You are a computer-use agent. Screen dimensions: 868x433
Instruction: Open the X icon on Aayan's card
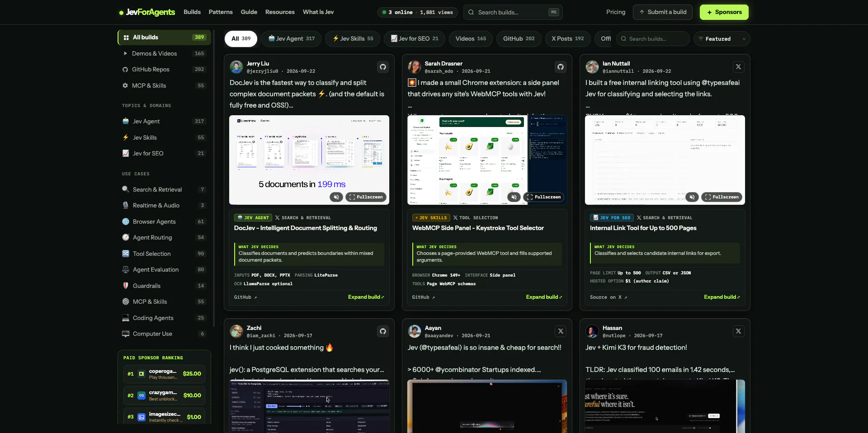point(561,331)
